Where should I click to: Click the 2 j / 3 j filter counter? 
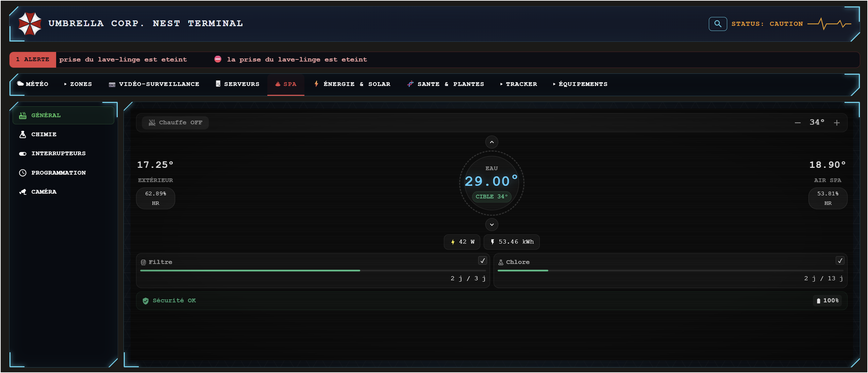click(468, 279)
